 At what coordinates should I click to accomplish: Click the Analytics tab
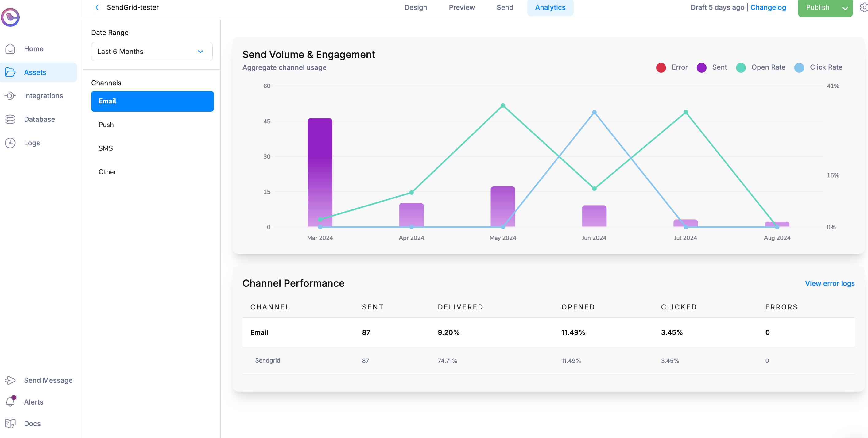click(x=551, y=7)
